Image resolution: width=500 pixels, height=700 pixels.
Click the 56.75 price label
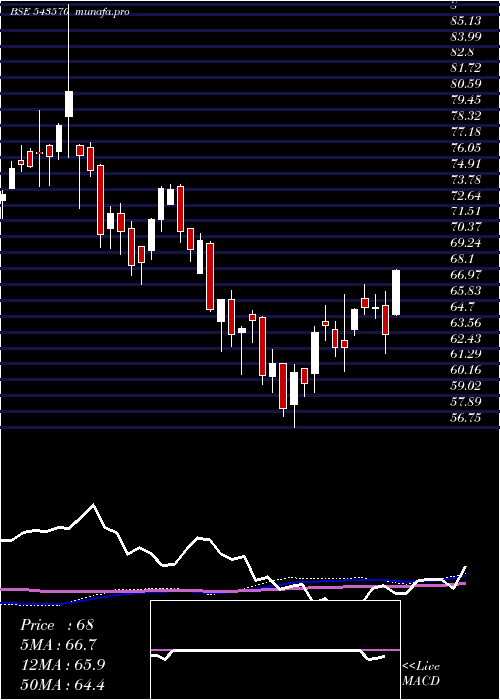tap(466, 418)
